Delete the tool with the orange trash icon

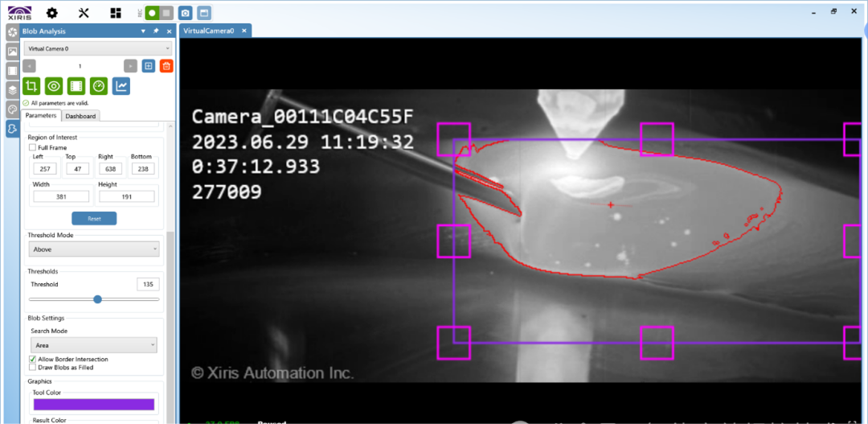pyautogui.click(x=166, y=66)
